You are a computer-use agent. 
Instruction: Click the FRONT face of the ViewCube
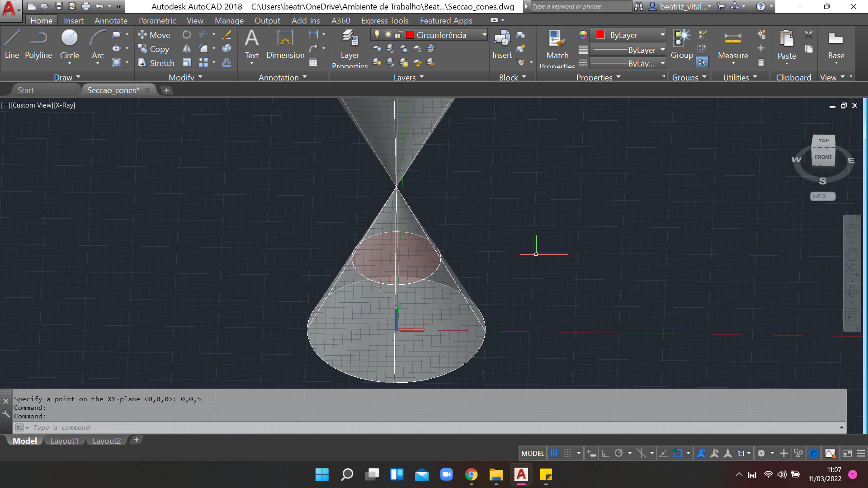point(823,157)
